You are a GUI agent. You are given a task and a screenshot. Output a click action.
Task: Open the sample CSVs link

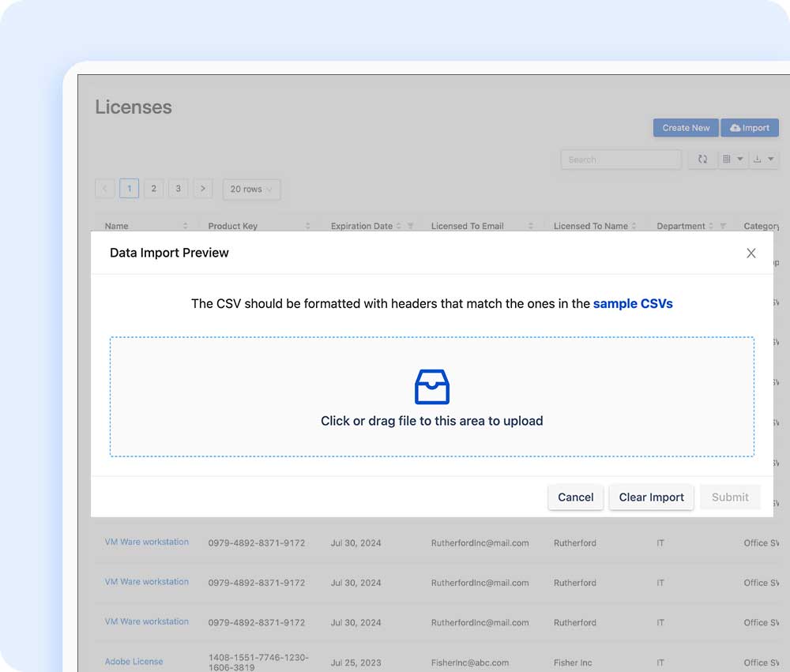pos(633,304)
